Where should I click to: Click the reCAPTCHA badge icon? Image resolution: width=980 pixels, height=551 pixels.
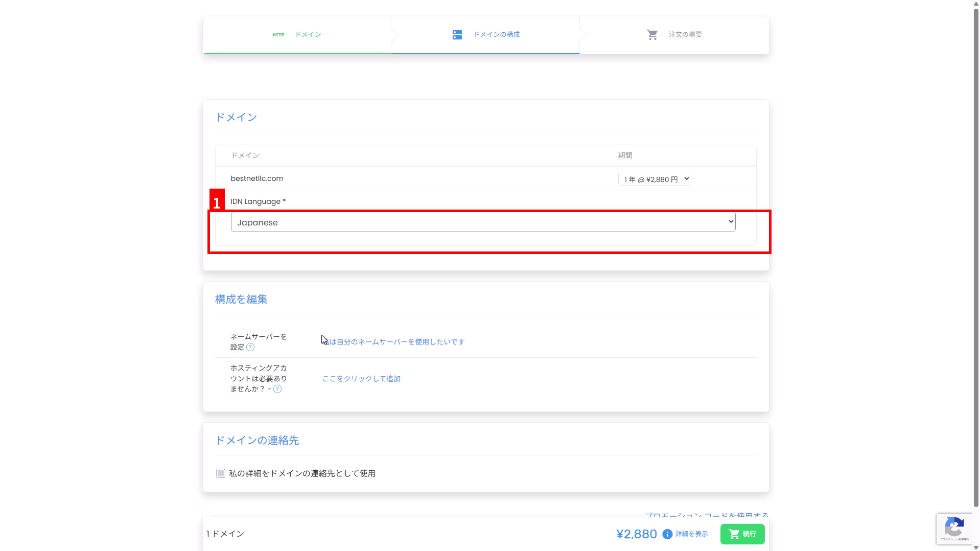click(x=954, y=527)
